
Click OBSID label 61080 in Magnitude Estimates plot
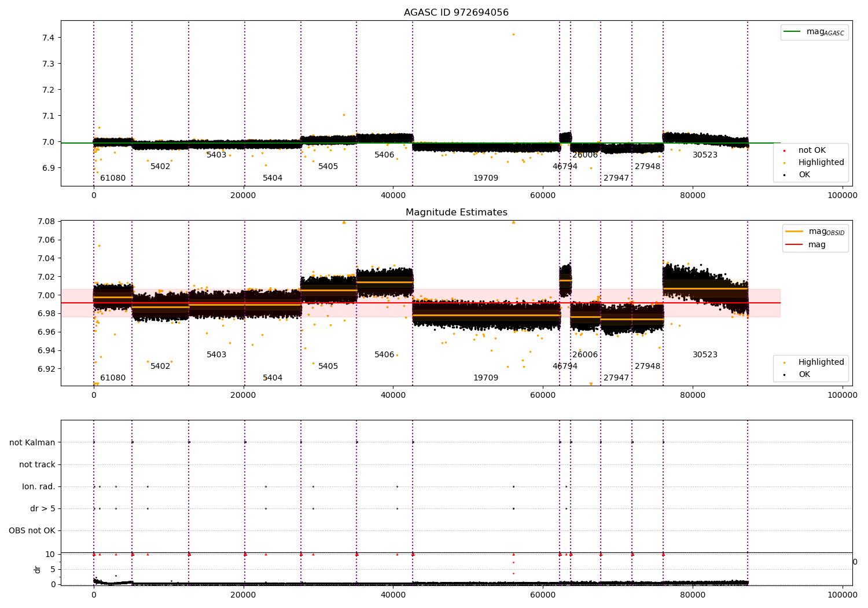point(113,378)
